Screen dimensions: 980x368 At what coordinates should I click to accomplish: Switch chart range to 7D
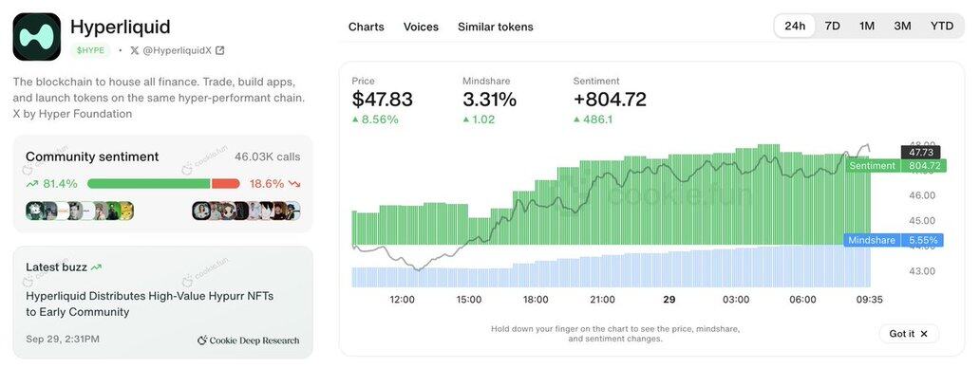click(833, 27)
